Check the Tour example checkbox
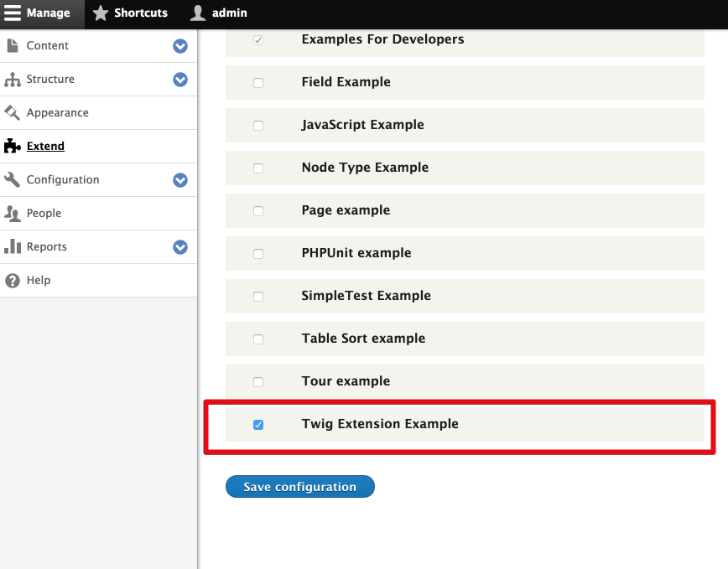 (x=258, y=382)
